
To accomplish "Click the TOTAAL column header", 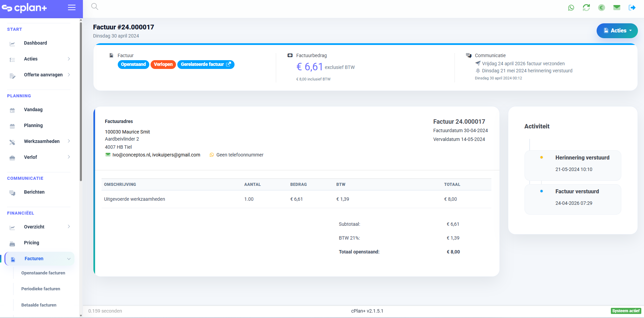I will pyautogui.click(x=452, y=185).
